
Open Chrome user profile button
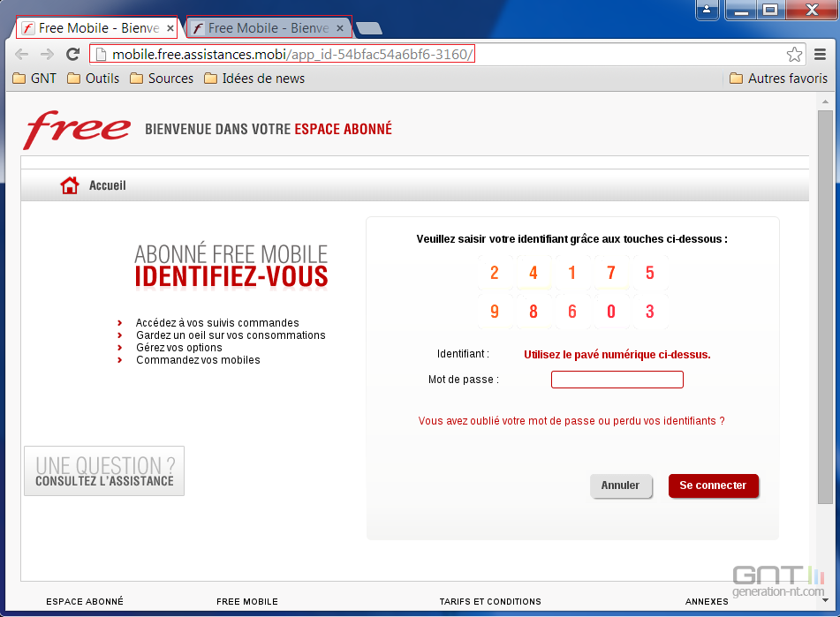708,10
